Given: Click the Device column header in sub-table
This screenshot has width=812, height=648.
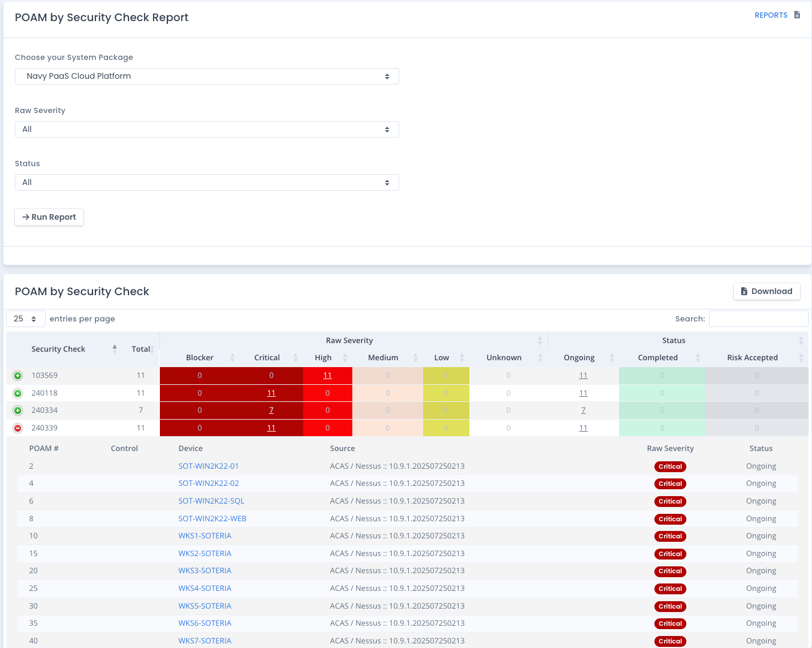Looking at the screenshot, I should click(x=191, y=448).
